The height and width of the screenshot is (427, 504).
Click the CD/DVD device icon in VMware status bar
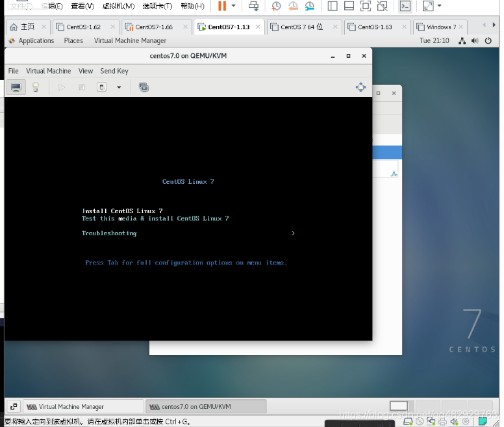coord(420,422)
